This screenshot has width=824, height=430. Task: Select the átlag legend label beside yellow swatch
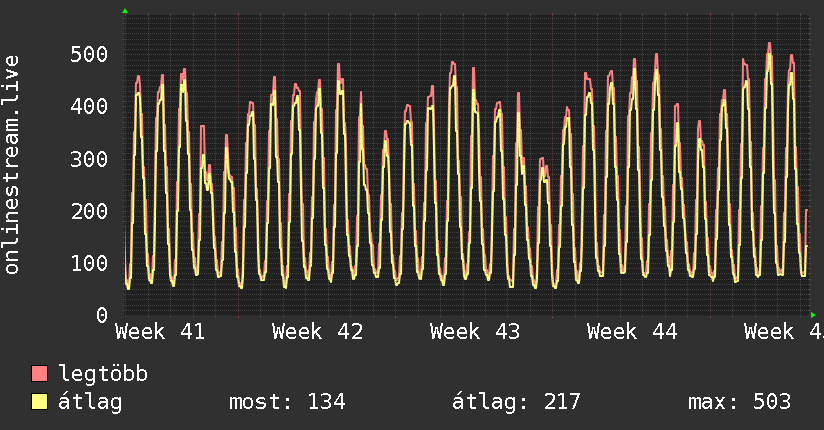[90, 402]
